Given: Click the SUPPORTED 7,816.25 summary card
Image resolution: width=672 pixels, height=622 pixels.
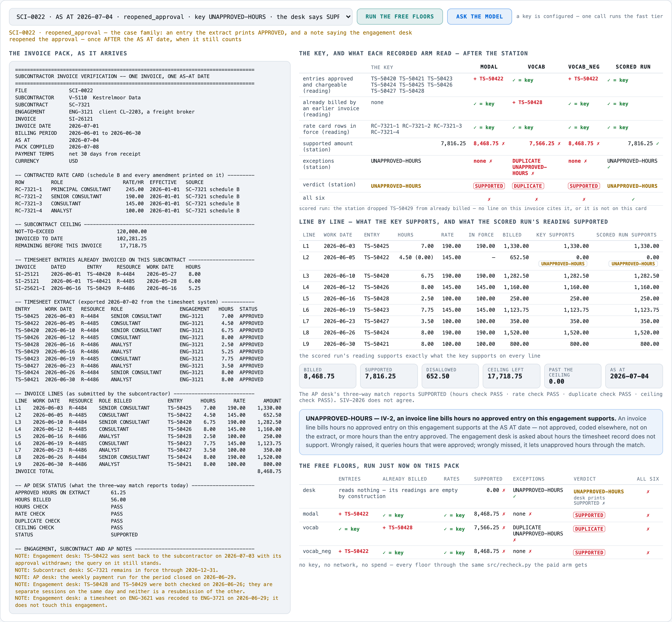Looking at the screenshot, I should pos(389,376).
